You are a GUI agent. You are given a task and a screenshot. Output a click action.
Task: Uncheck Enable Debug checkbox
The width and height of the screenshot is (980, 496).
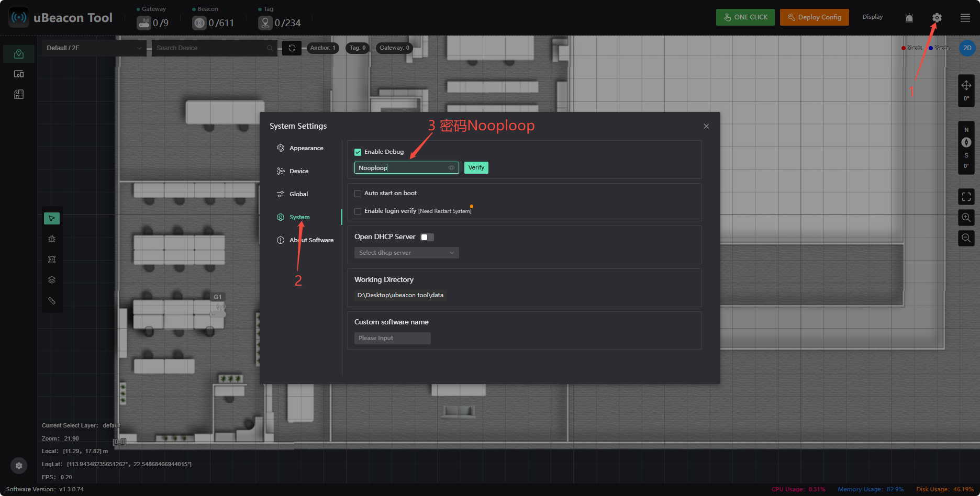(x=358, y=152)
